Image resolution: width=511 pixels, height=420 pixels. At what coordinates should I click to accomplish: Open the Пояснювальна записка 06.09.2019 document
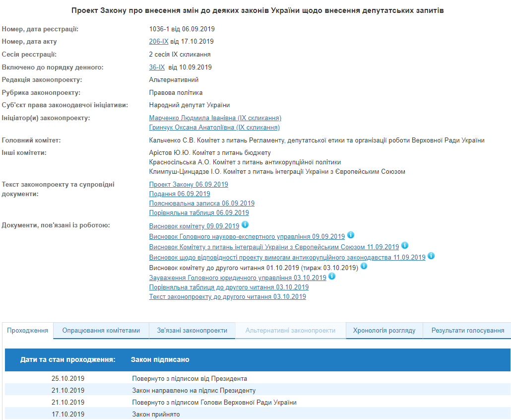pyautogui.click(x=201, y=203)
